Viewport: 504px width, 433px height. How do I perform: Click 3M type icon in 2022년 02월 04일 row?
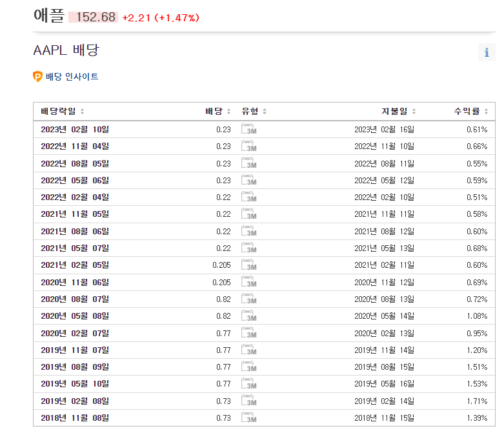(x=249, y=197)
